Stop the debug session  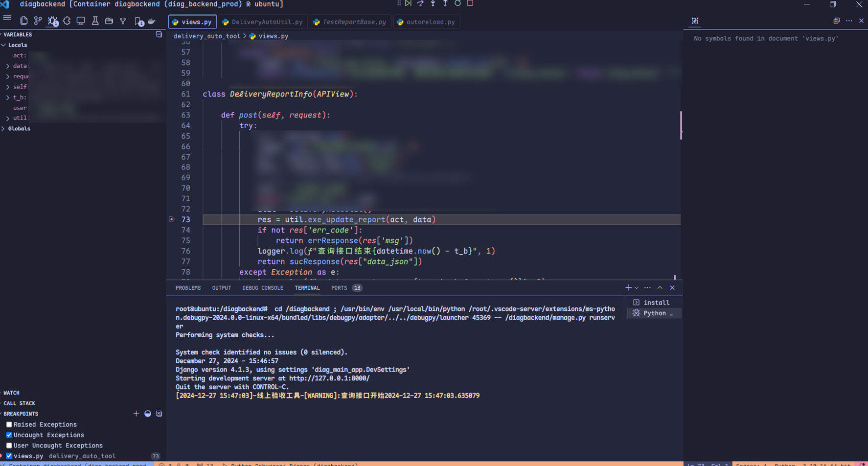[470, 3]
